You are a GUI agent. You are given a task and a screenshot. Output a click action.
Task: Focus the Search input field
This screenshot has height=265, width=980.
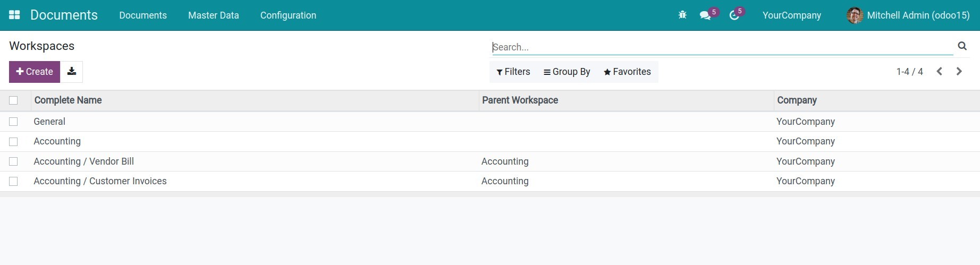[722, 47]
